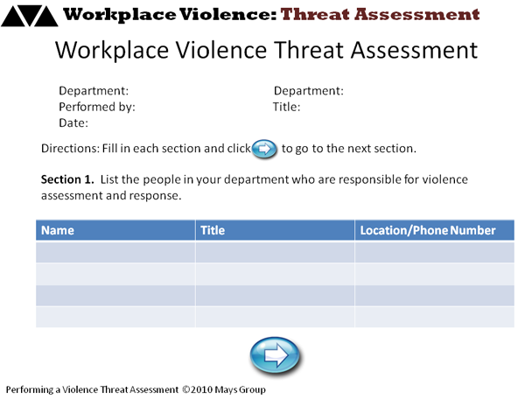Click the last row Location/Phone Number cell

click(x=432, y=316)
